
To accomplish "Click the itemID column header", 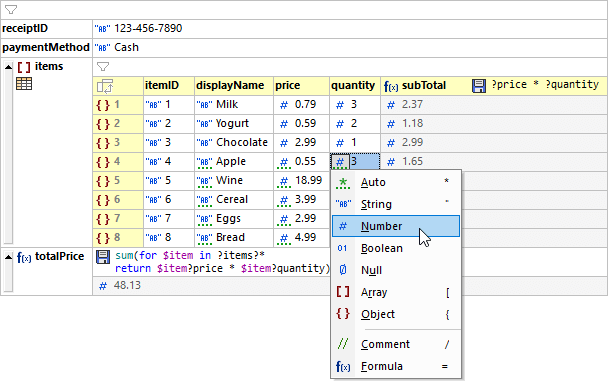I will click(x=169, y=86).
